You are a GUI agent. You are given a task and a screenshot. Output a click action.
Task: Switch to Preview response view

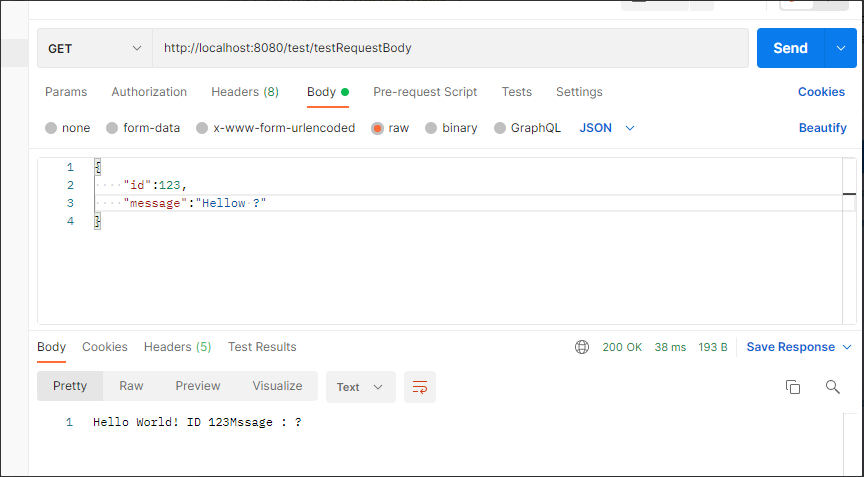198,386
